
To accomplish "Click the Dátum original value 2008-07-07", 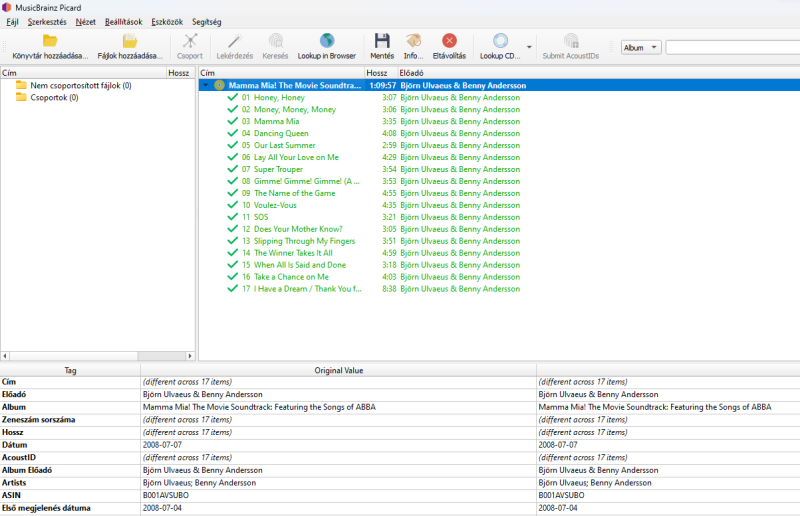I will pyautogui.click(x=162, y=445).
